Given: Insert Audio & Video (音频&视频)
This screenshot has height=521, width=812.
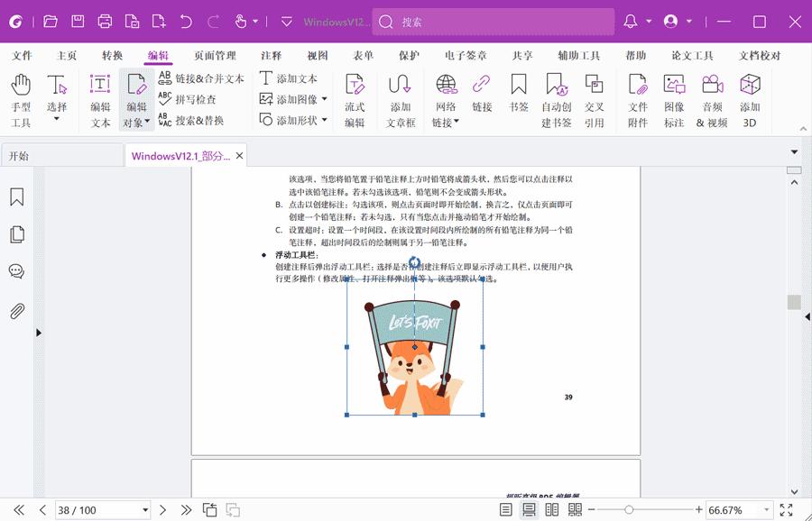Looking at the screenshot, I should pos(712,100).
